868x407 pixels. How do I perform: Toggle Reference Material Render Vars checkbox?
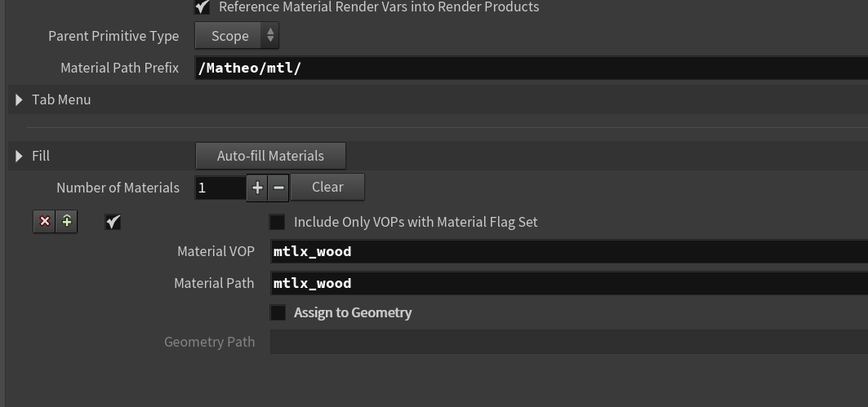[203, 7]
